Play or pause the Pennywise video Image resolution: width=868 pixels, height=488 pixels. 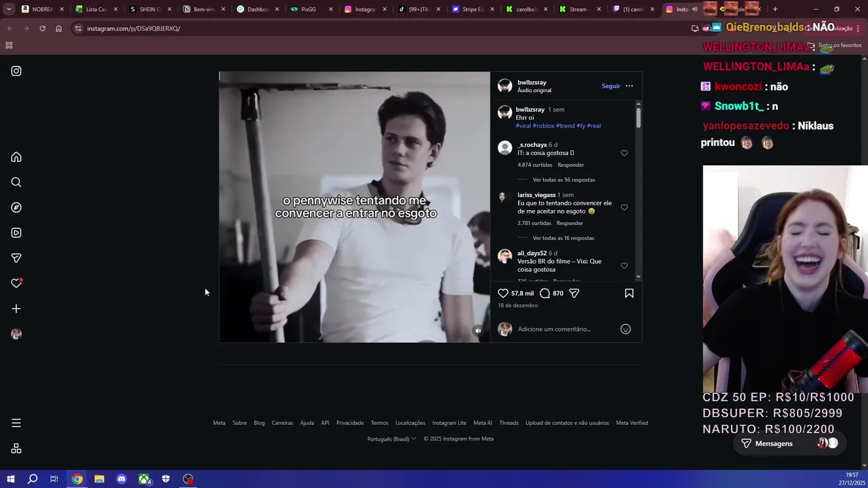(354, 207)
